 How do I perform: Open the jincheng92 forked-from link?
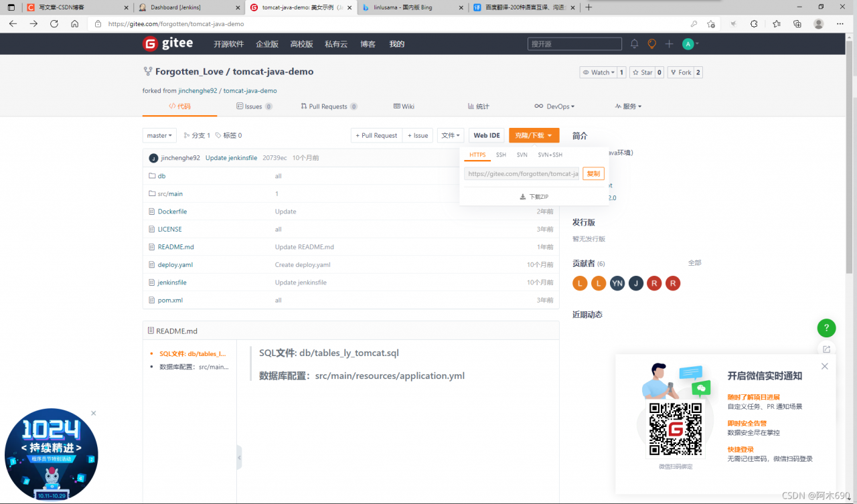point(198,90)
